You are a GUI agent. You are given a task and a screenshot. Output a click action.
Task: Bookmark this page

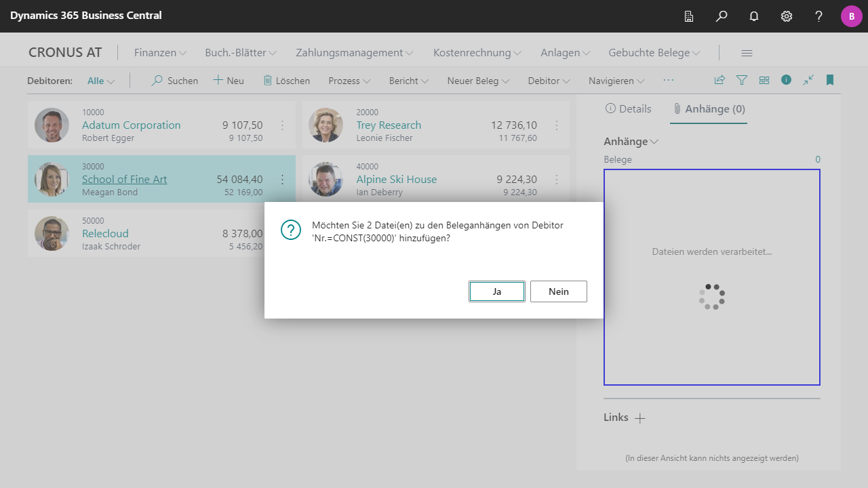coord(829,80)
